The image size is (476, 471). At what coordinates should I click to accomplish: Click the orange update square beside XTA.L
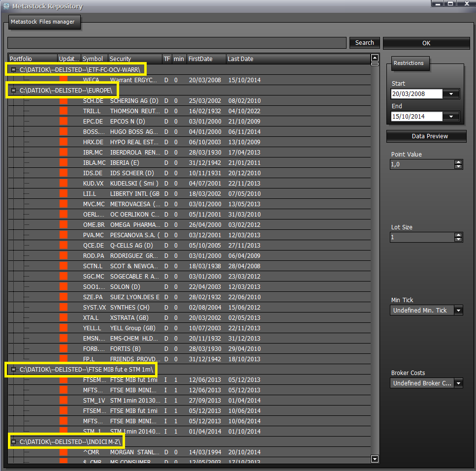(63, 318)
